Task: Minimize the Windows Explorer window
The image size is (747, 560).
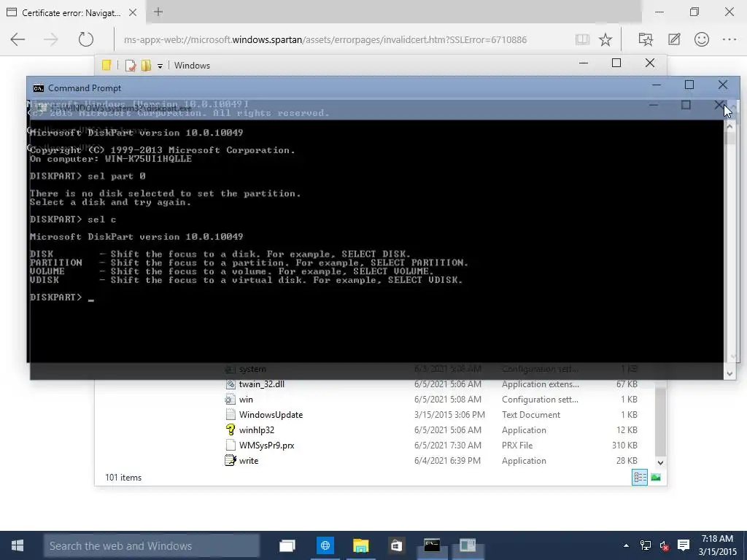Action: click(x=584, y=63)
